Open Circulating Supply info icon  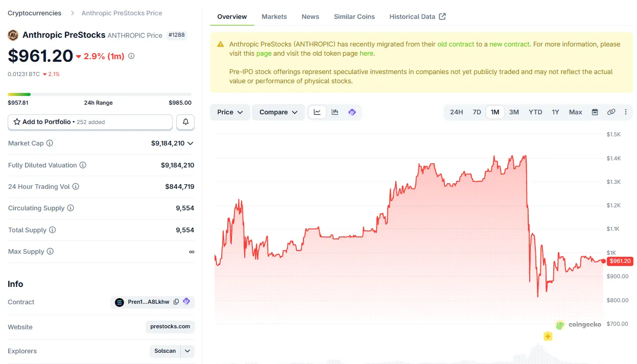(x=70, y=208)
